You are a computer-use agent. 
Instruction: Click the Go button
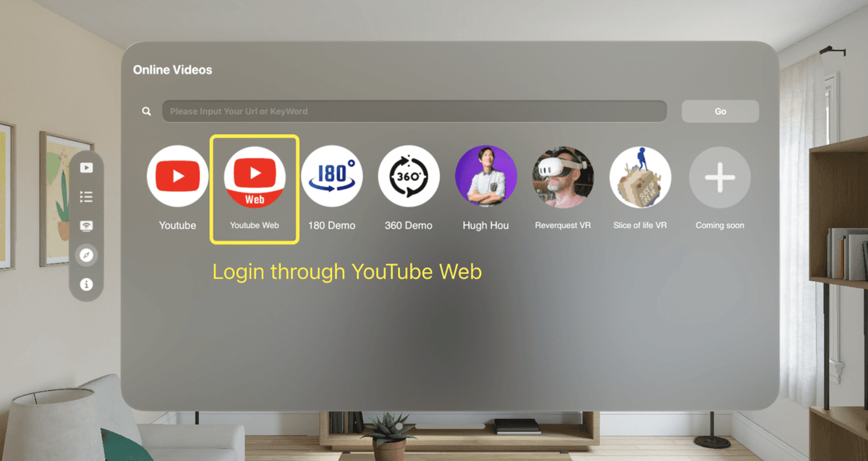click(x=720, y=111)
